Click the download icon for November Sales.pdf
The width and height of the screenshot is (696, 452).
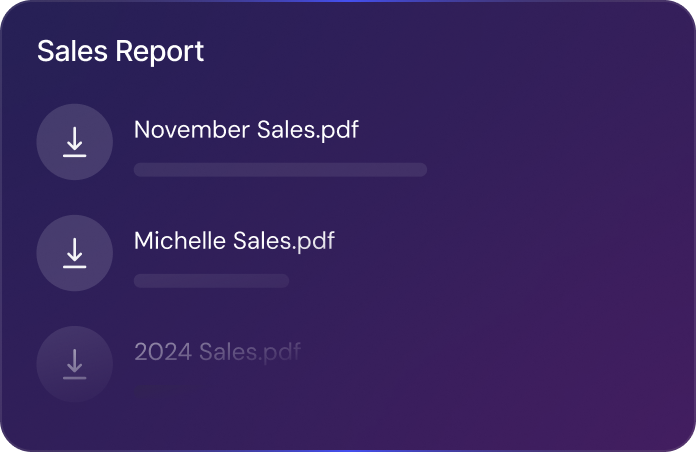74,142
